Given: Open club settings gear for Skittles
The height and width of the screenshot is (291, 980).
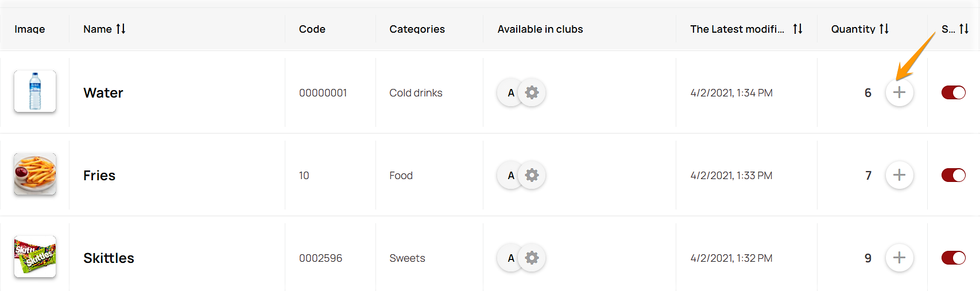Looking at the screenshot, I should tap(532, 258).
